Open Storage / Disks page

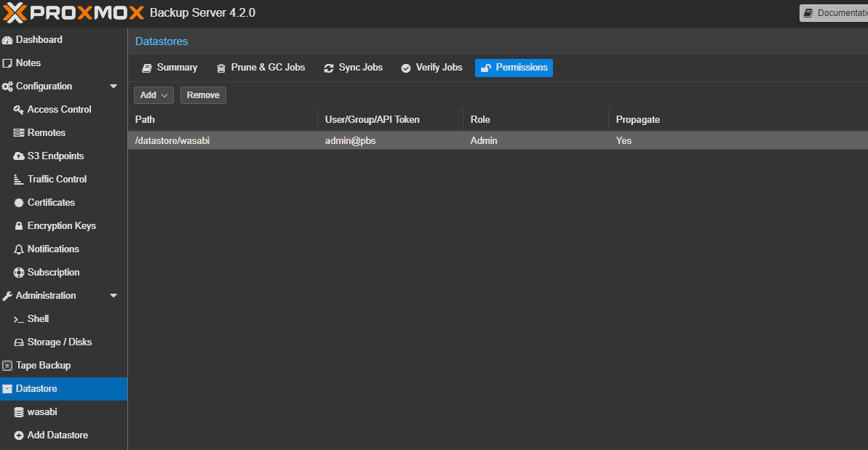(63, 342)
